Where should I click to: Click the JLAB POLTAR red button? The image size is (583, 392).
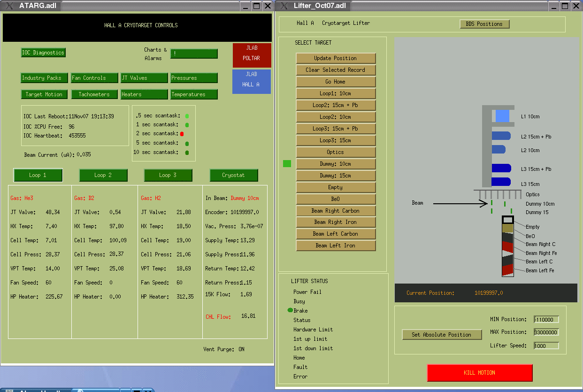(252, 55)
